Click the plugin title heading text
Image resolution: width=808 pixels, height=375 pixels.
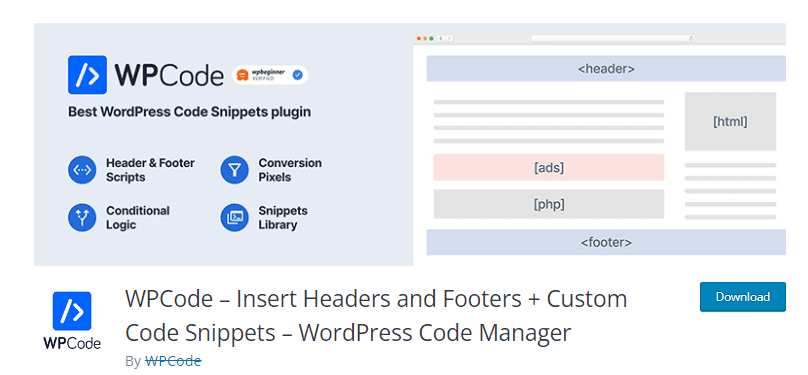pyautogui.click(x=376, y=316)
